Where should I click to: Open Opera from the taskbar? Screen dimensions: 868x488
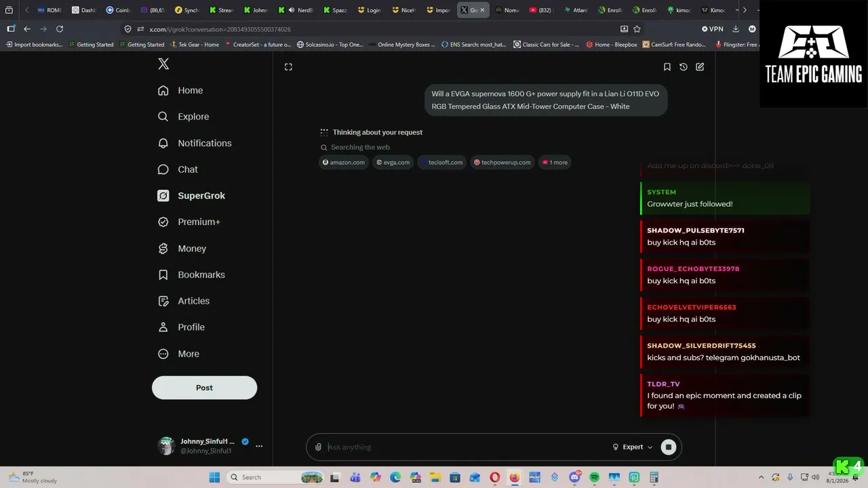pyautogui.click(x=495, y=477)
